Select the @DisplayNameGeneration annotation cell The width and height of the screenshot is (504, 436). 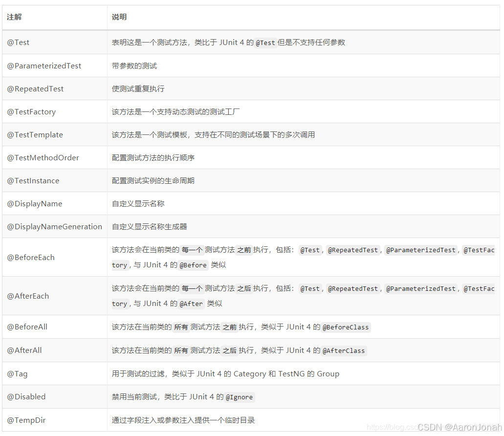pyautogui.click(x=54, y=227)
